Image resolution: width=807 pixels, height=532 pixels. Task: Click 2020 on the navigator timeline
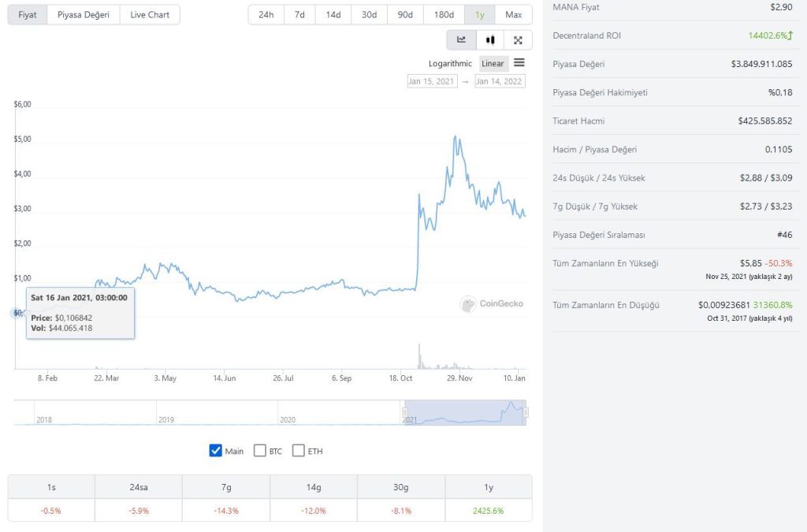coord(288,419)
